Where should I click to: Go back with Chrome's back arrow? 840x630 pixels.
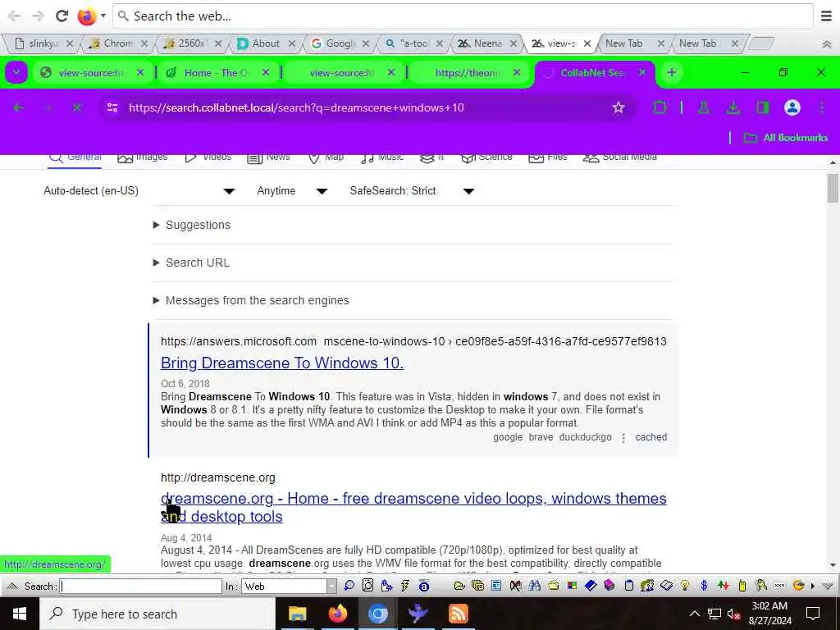(x=18, y=107)
